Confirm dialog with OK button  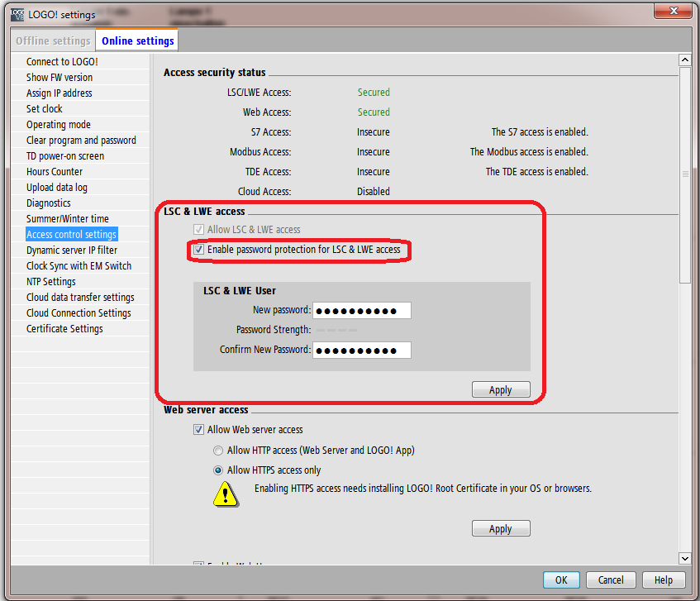561,580
